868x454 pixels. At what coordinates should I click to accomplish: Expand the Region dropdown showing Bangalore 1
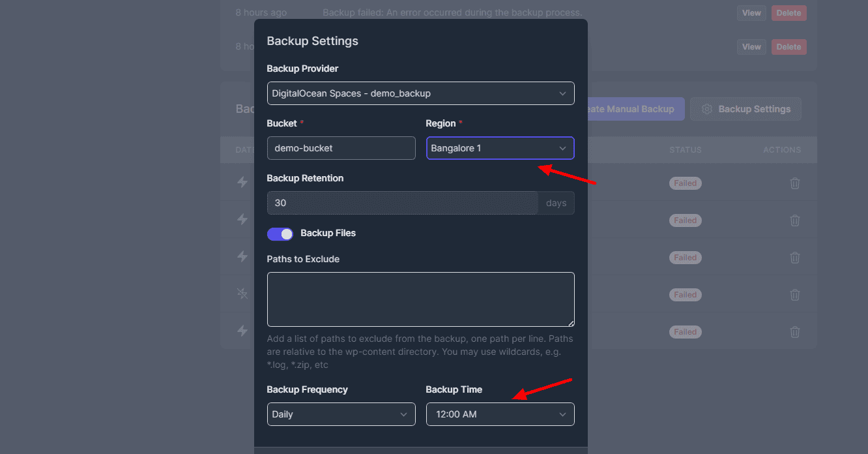(500, 148)
